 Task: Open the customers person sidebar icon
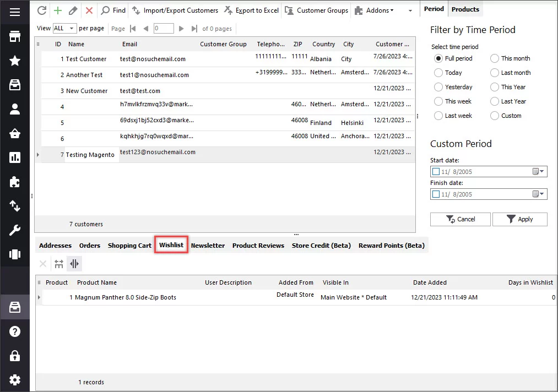(14, 109)
